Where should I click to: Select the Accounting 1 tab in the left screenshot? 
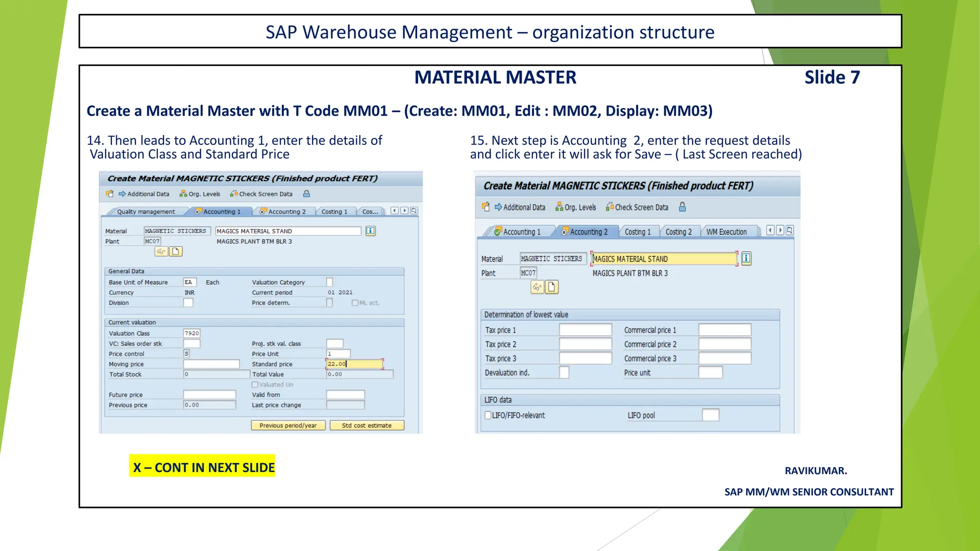pos(219,211)
